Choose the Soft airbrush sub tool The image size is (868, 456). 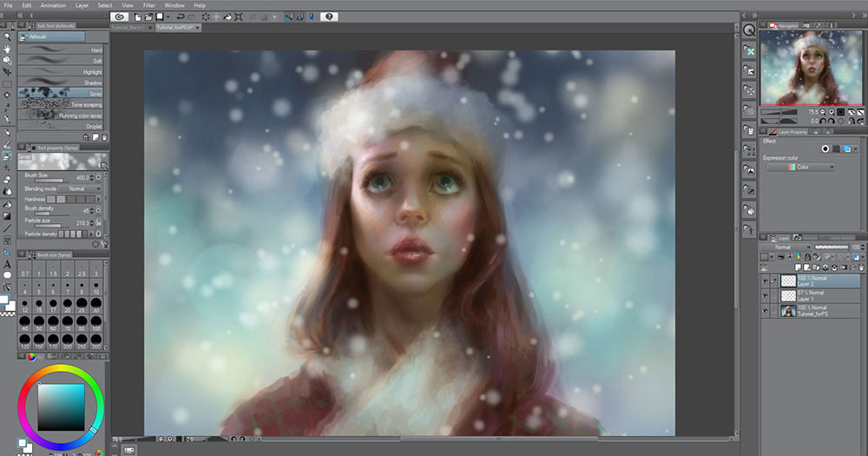click(x=61, y=61)
